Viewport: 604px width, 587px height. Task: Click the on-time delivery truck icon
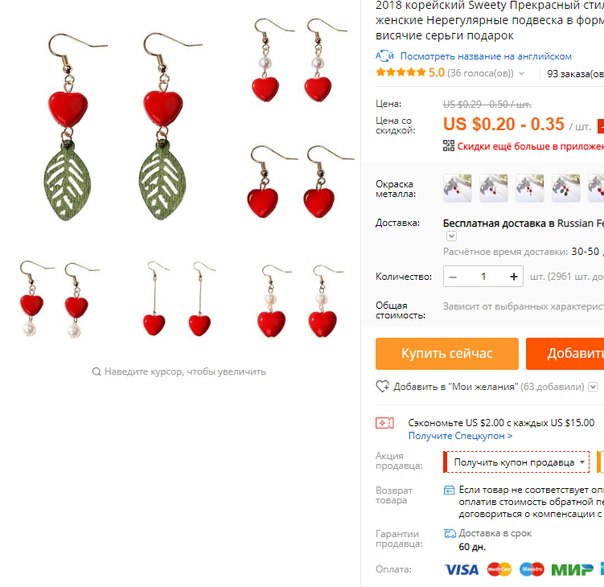pos(450,533)
